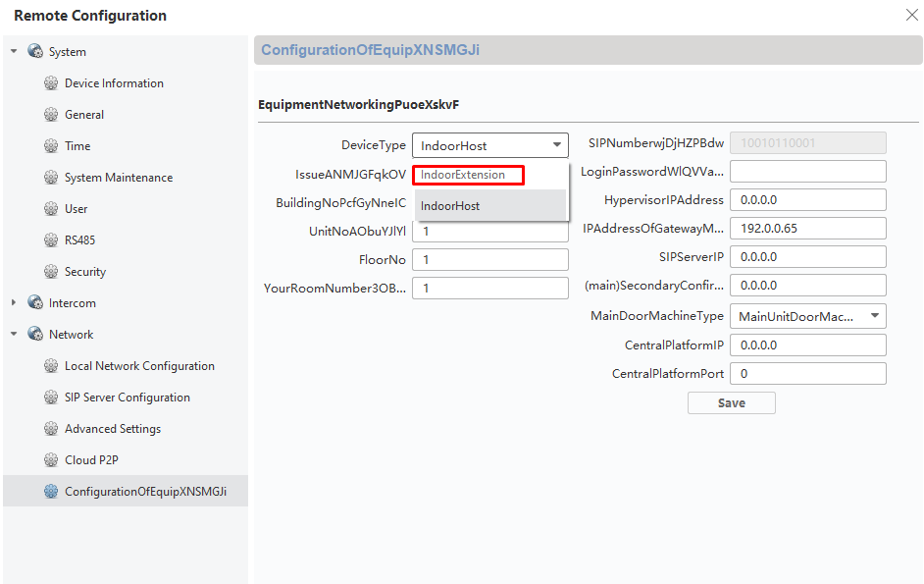Open SIP Server Configuration
The height and width of the screenshot is (584, 924).
[128, 397]
